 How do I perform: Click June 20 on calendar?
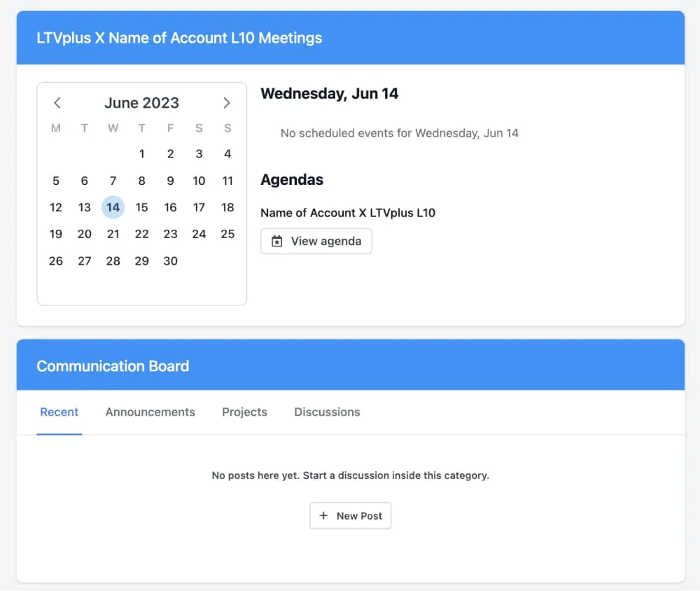coord(85,234)
